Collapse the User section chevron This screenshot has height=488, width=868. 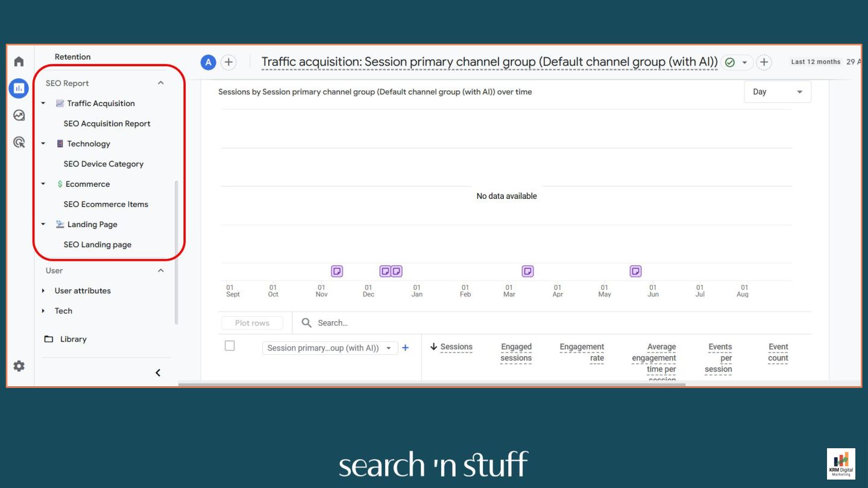pos(160,271)
